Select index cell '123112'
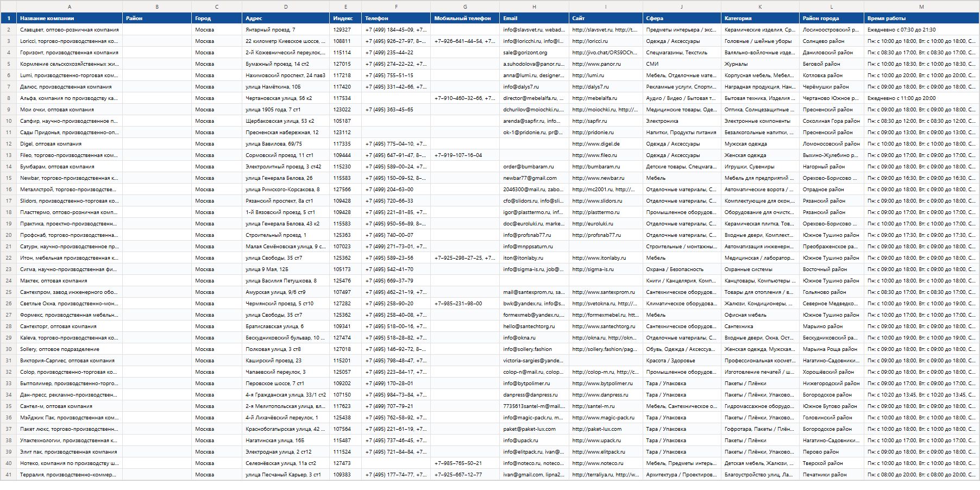This screenshot has width=980, height=490. (345, 133)
